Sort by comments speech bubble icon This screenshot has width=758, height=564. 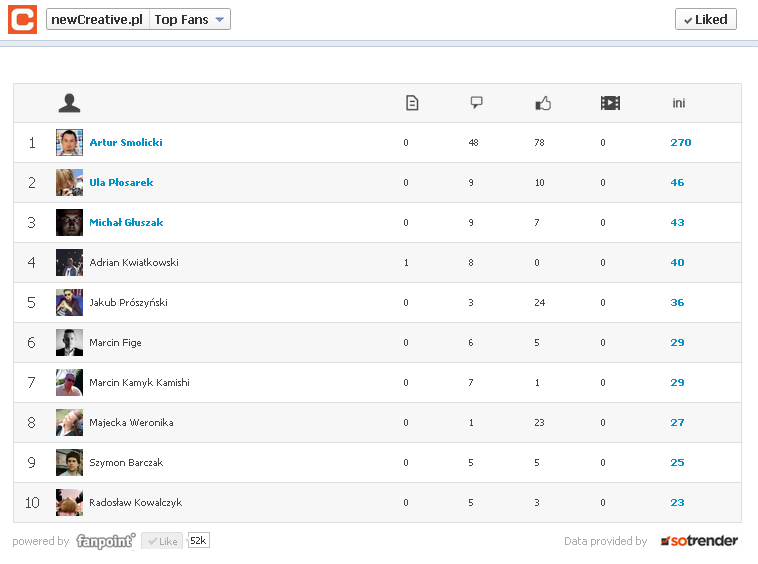click(x=476, y=103)
